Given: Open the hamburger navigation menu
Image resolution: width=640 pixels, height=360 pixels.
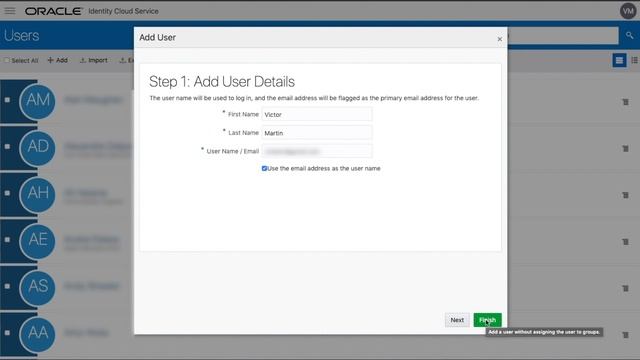Looking at the screenshot, I should click(10, 11).
